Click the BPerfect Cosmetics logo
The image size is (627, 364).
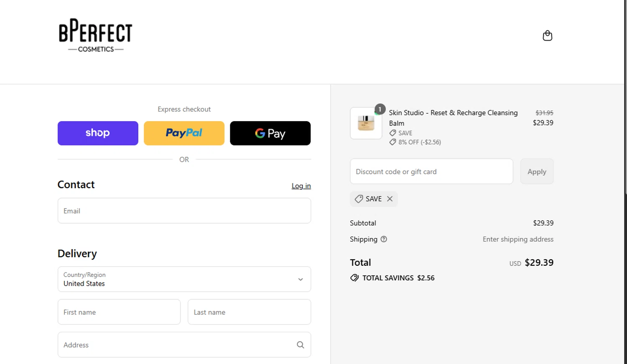[95, 35]
